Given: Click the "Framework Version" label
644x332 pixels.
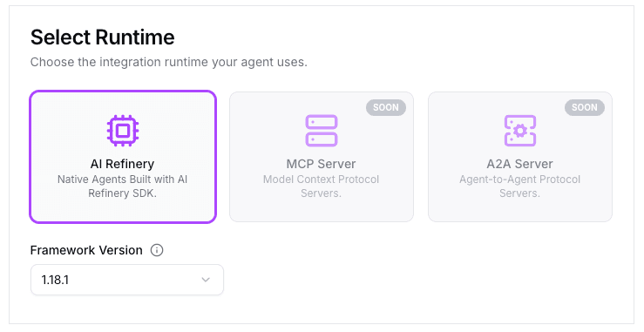Looking at the screenshot, I should point(86,250).
